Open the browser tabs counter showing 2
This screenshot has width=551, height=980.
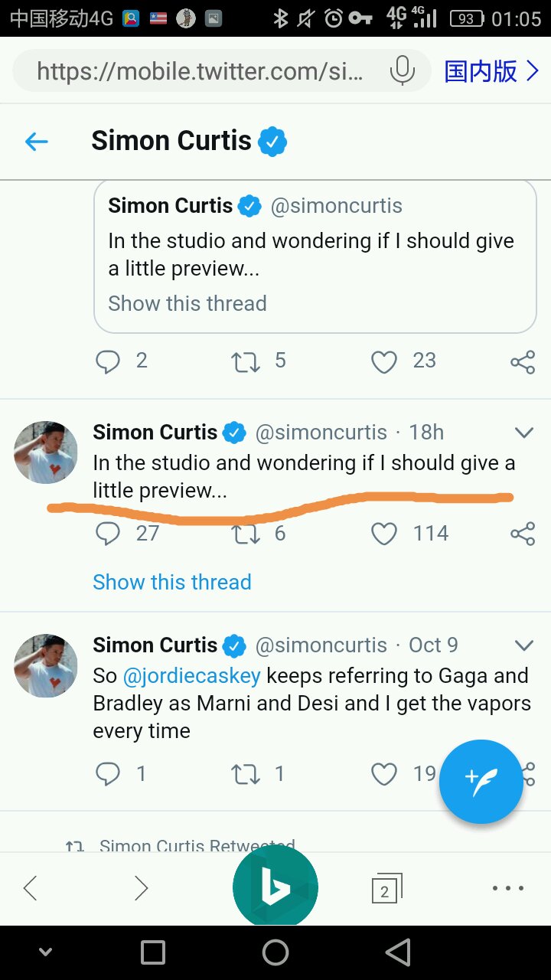coord(386,888)
